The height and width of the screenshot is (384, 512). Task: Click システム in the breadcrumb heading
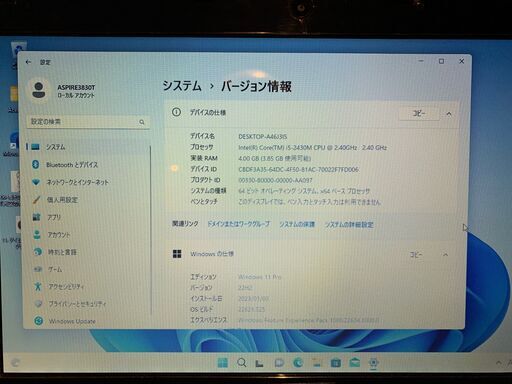[182, 86]
